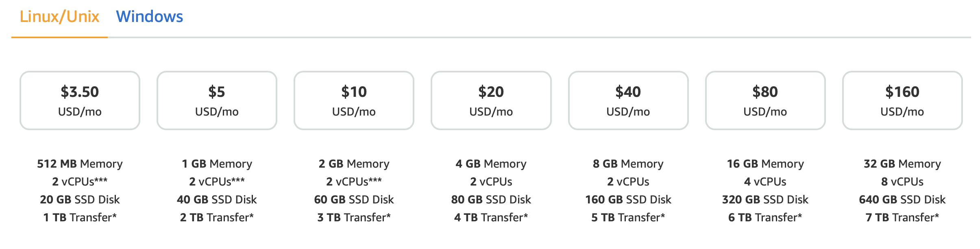This screenshot has width=980, height=249.
Task: Select the Linux/Unix tab
Action: 59,17
